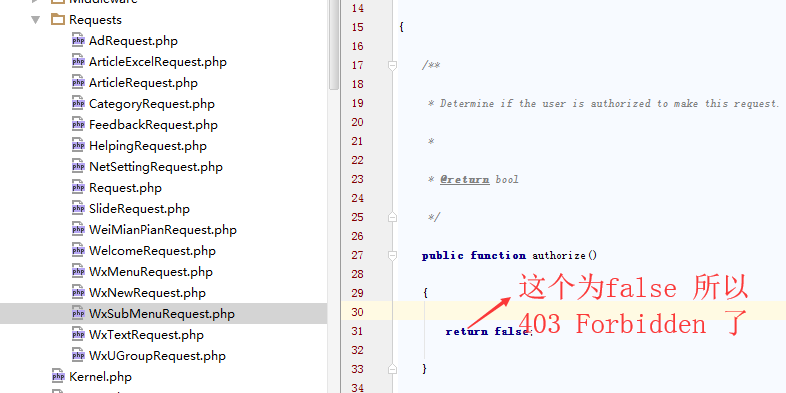The height and width of the screenshot is (393, 786).
Task: Click the project tree vertical scrollbar
Action: pos(334,45)
